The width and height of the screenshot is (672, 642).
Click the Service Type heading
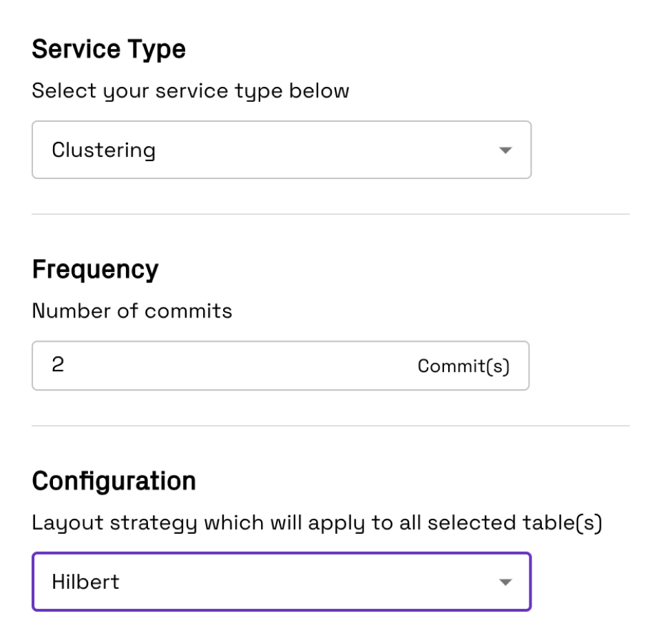(109, 49)
